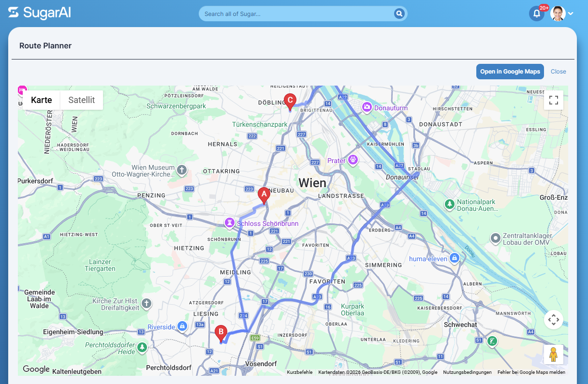Click the Prater attraction pin
This screenshot has height=384, width=588.
coord(353,160)
